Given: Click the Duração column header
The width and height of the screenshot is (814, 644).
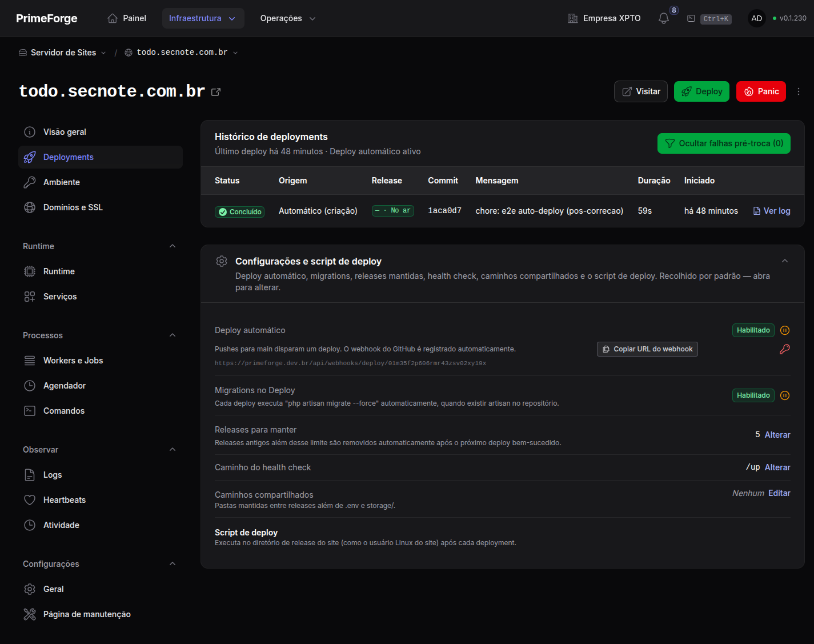Looking at the screenshot, I should click(654, 181).
